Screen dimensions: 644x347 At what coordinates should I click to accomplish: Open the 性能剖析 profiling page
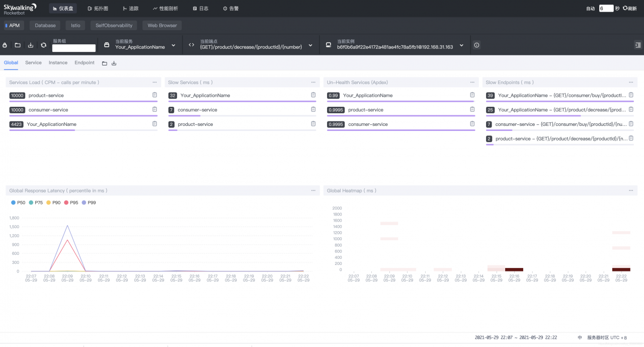tap(166, 9)
